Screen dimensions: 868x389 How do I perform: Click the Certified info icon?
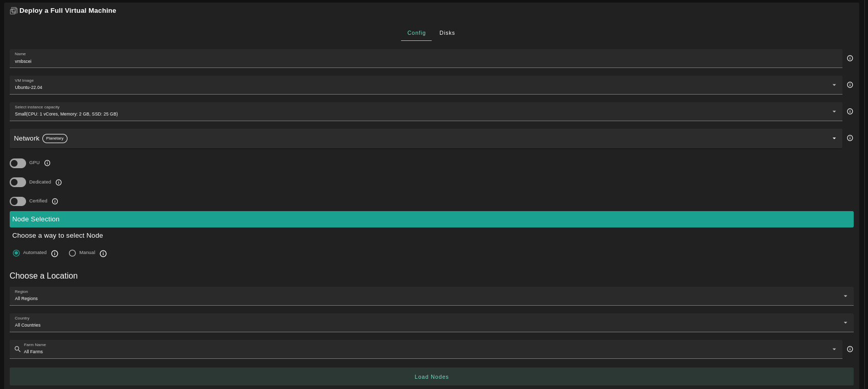pyautogui.click(x=55, y=201)
